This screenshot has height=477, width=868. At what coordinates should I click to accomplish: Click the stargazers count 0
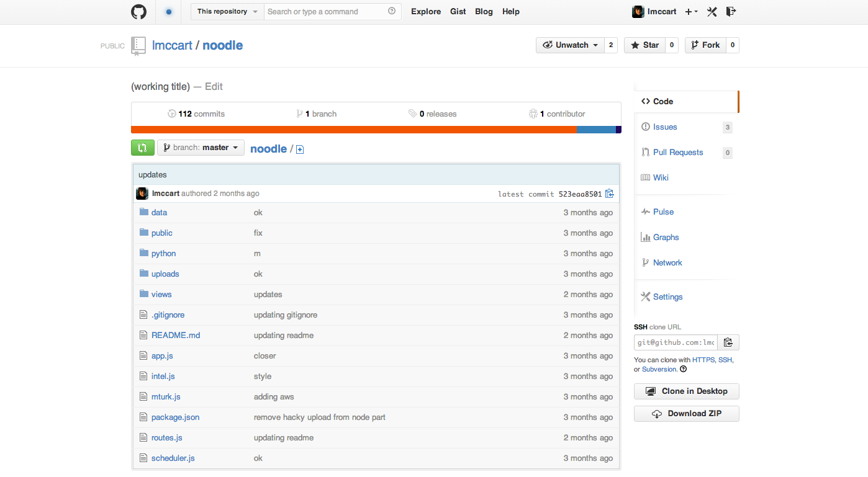click(x=672, y=45)
